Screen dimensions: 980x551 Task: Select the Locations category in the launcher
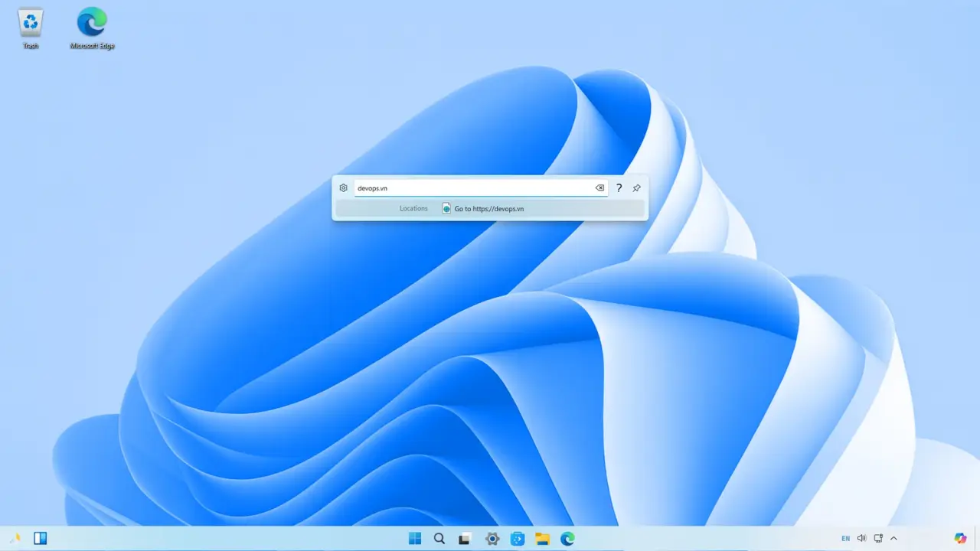tap(413, 208)
